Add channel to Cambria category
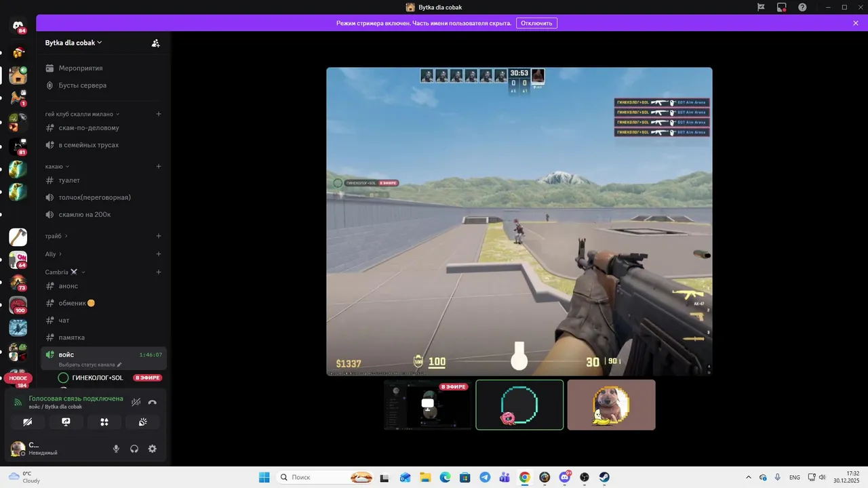This screenshot has width=868, height=488. pos(159,272)
